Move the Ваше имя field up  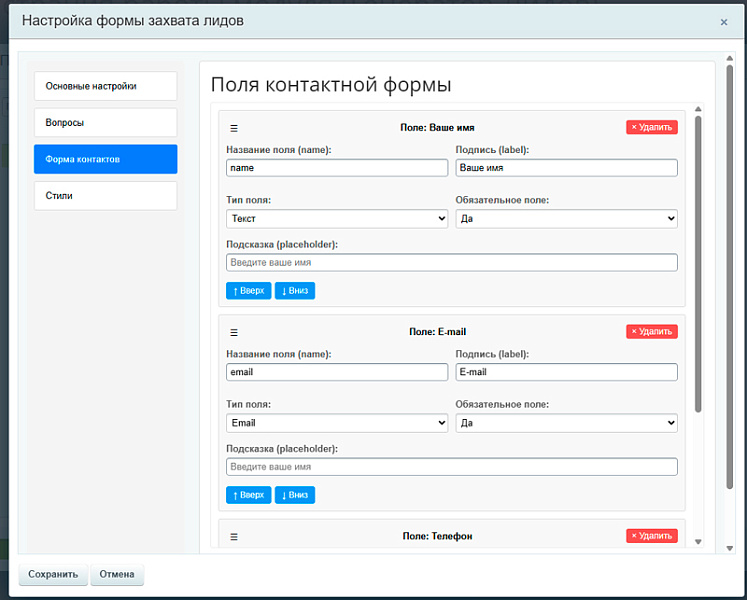tap(248, 291)
